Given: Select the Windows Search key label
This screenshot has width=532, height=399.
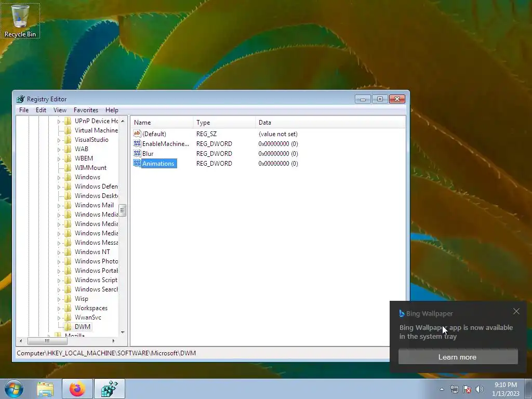Looking at the screenshot, I should [96, 289].
